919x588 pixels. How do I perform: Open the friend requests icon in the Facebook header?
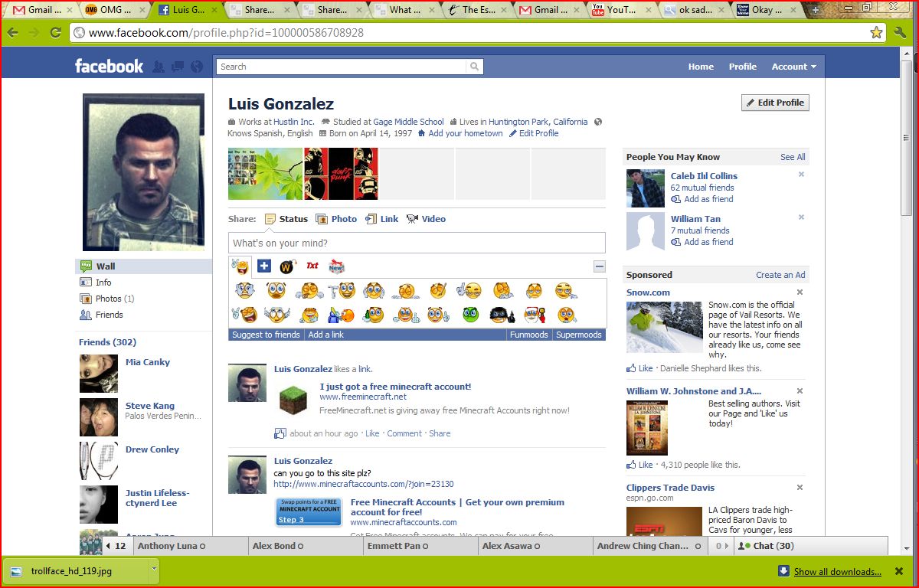click(159, 67)
